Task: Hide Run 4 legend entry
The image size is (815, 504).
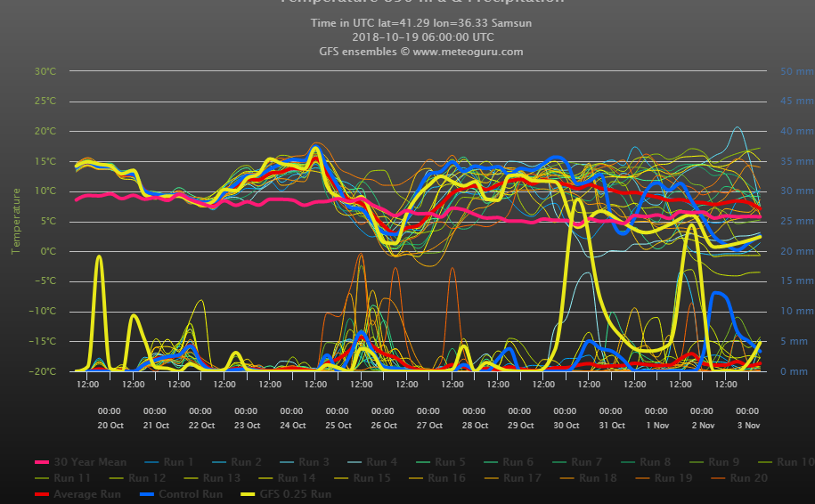Action: (x=372, y=462)
